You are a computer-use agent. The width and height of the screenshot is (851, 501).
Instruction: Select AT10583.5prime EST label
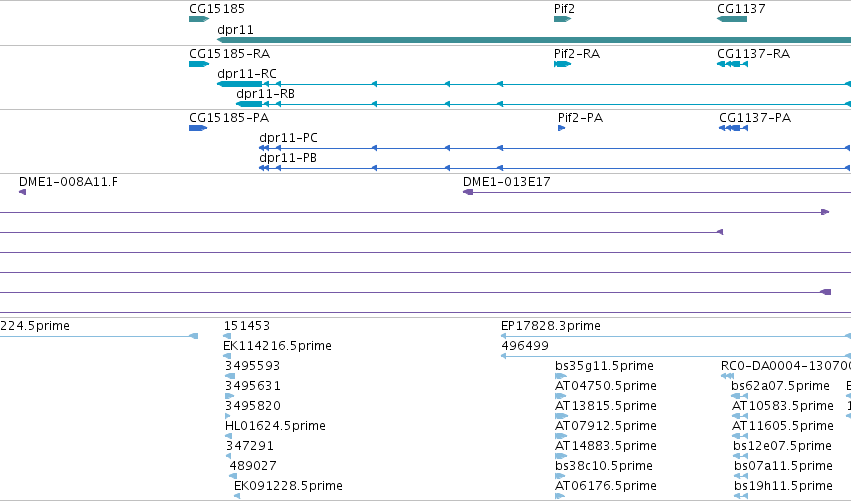[783, 406]
